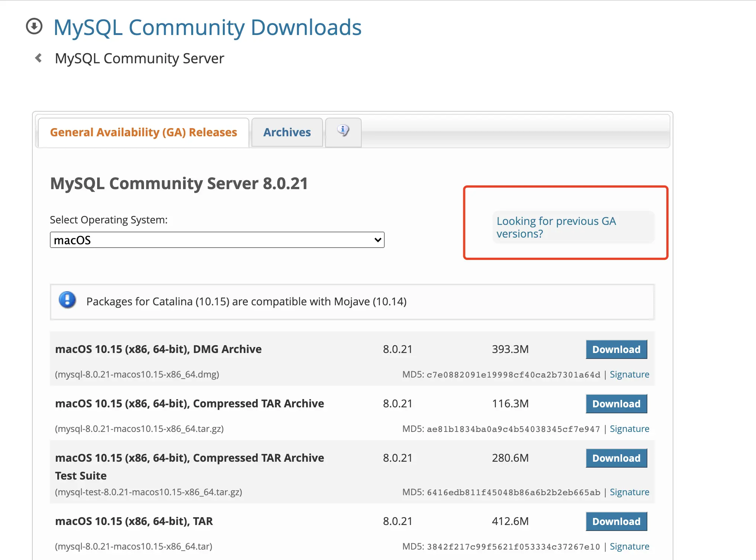Open Signature link for 116.3M tar.gz file

click(629, 429)
